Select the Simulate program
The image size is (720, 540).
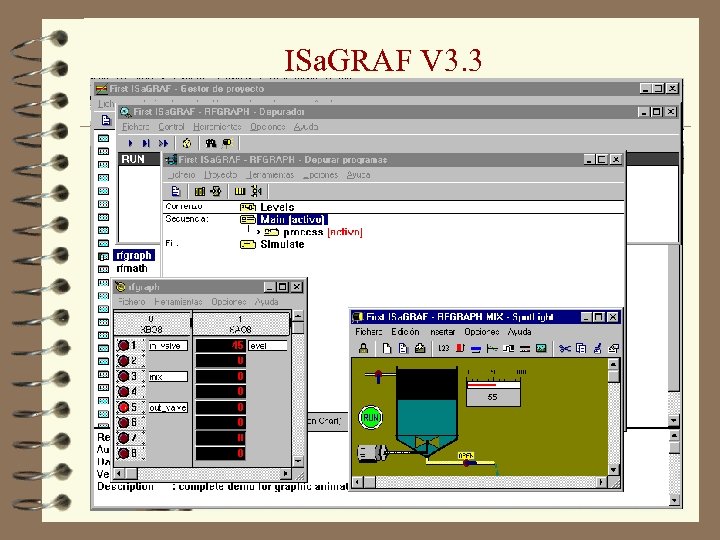(x=282, y=244)
